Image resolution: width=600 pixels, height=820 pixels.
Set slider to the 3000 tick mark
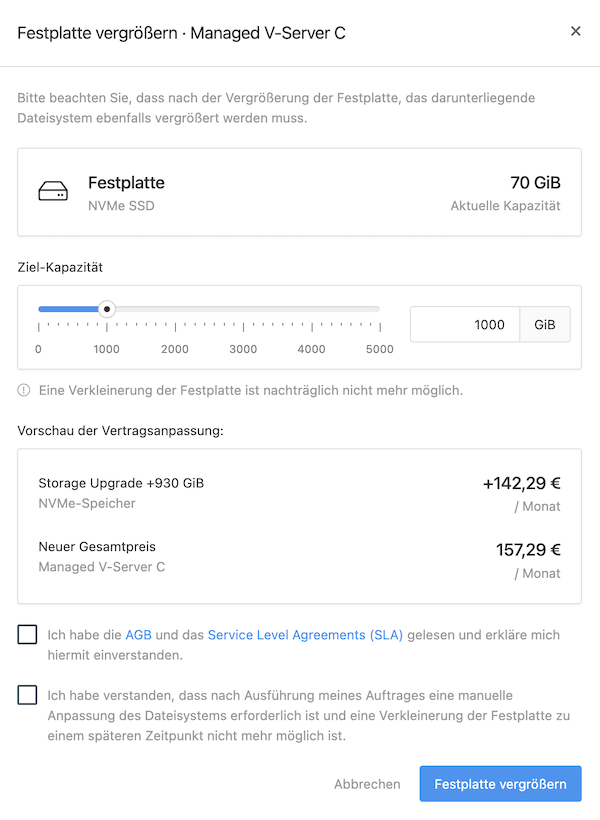(x=243, y=309)
